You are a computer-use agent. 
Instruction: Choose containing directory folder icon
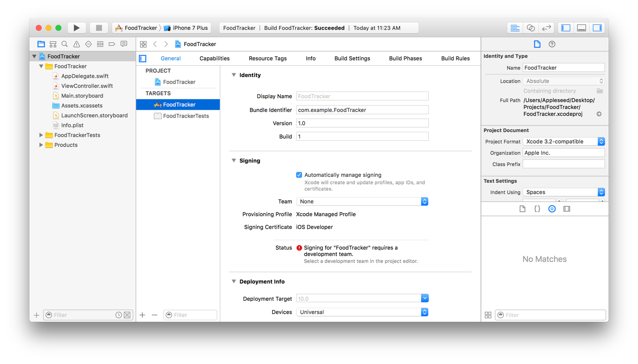tap(600, 91)
